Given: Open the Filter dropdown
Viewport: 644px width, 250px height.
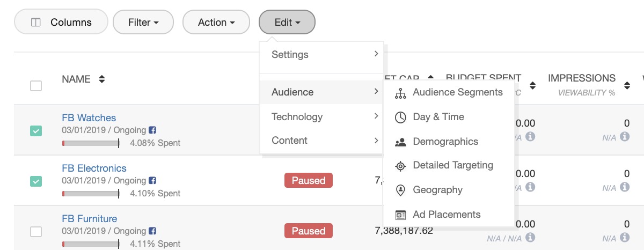Looking at the screenshot, I should click(x=143, y=23).
